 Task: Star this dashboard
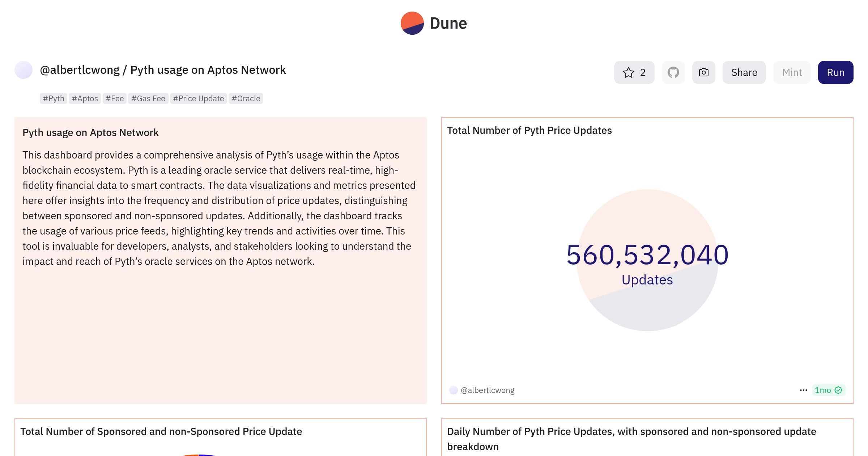point(634,72)
